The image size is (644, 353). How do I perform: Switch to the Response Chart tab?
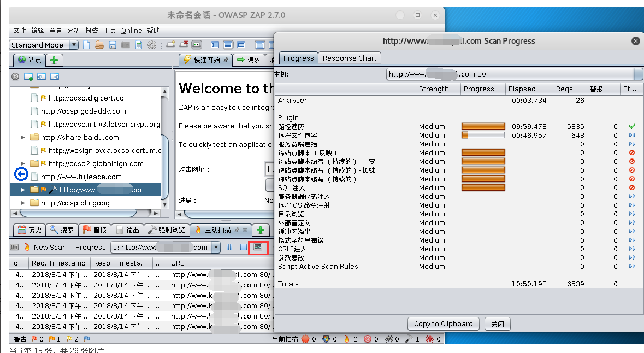350,58
